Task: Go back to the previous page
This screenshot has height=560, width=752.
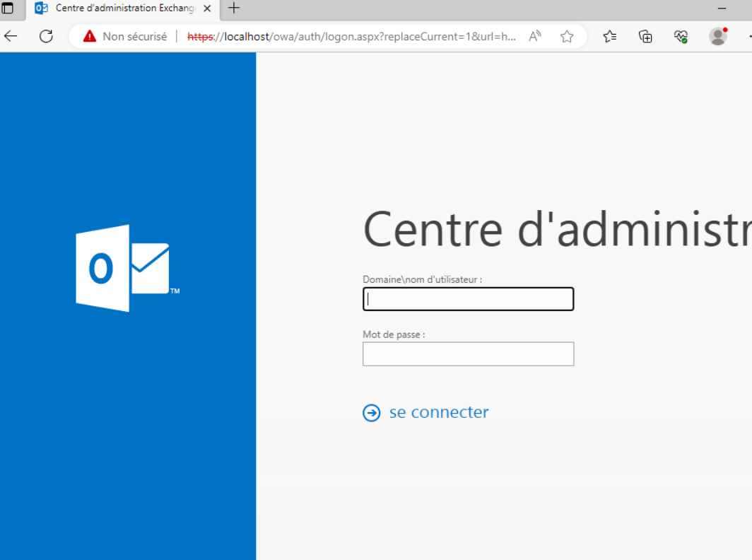Action: click(11, 37)
